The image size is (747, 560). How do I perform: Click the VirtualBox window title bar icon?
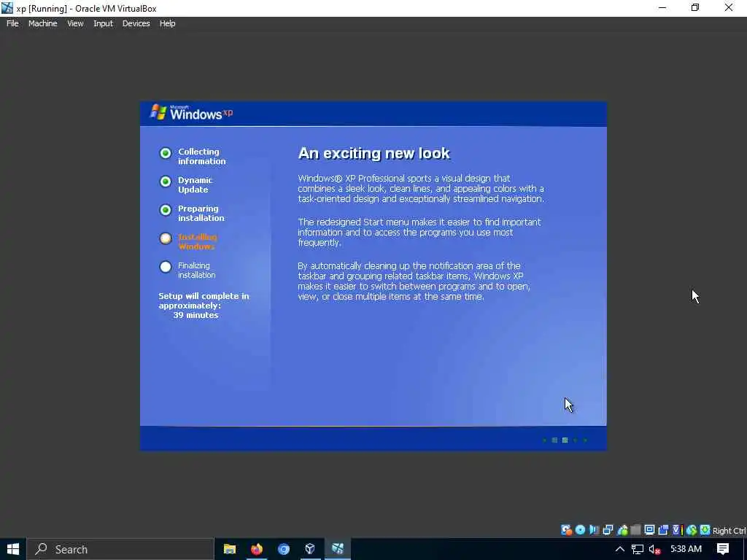[7, 8]
